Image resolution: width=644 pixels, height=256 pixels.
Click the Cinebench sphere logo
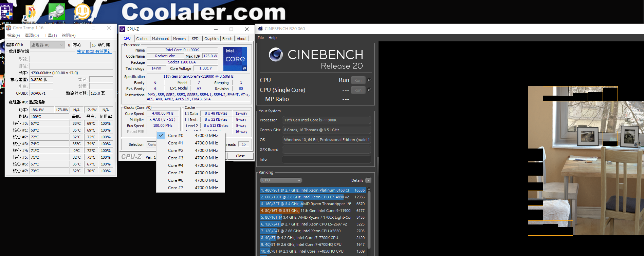coord(276,55)
